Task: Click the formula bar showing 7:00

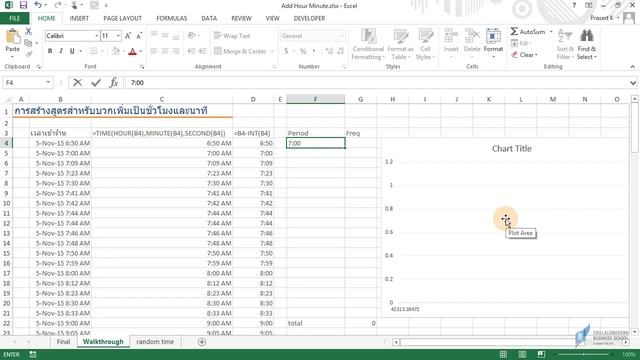Action: click(376, 82)
